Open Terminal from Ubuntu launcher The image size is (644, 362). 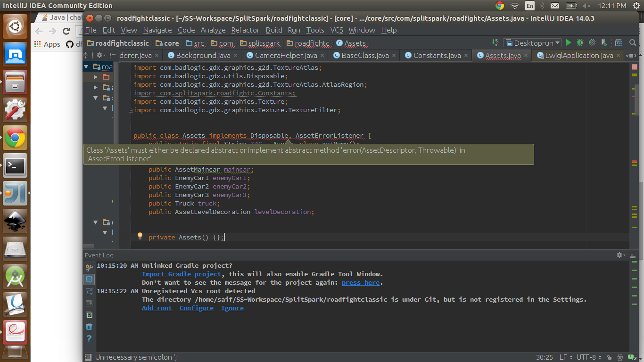16,166
